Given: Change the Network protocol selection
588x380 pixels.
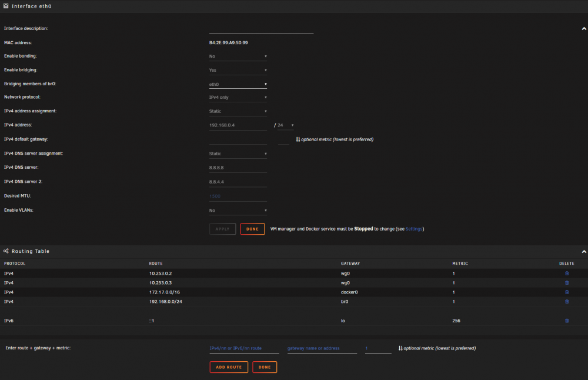Looking at the screenshot, I should coord(238,98).
